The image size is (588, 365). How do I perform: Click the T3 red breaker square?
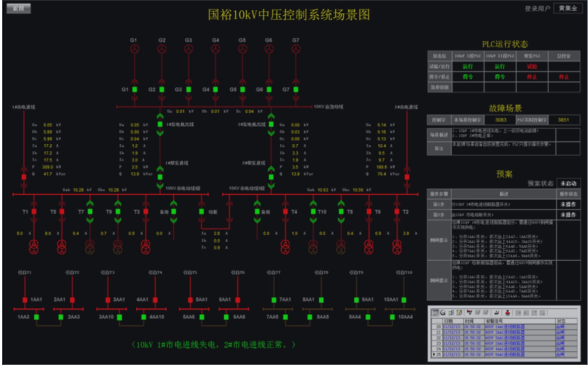pyautogui.click(x=146, y=212)
